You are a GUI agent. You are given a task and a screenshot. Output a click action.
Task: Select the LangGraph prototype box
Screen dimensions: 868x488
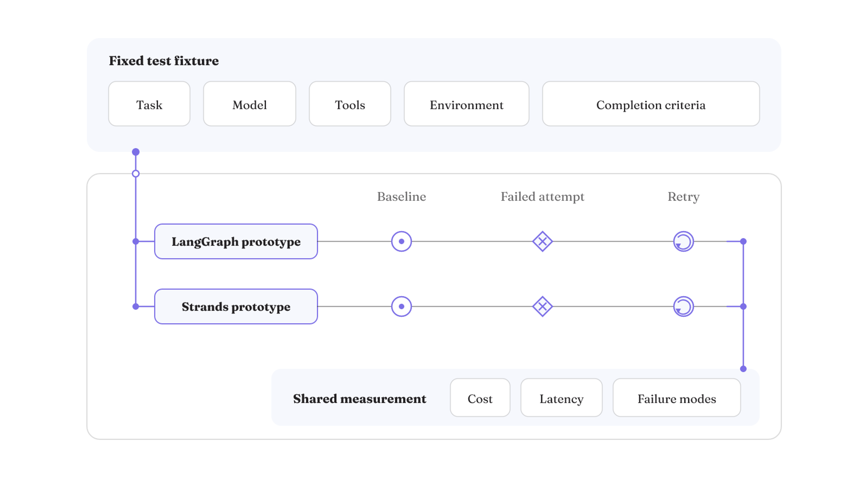click(236, 242)
